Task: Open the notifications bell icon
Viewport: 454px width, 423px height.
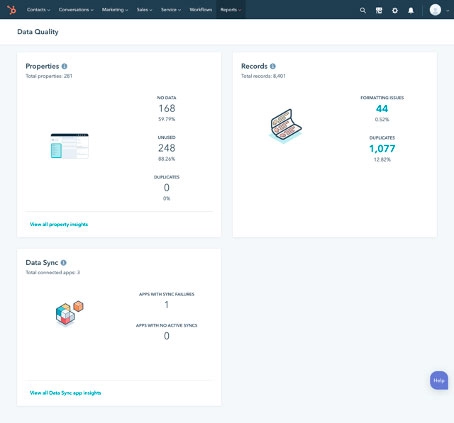Action: pyautogui.click(x=411, y=10)
